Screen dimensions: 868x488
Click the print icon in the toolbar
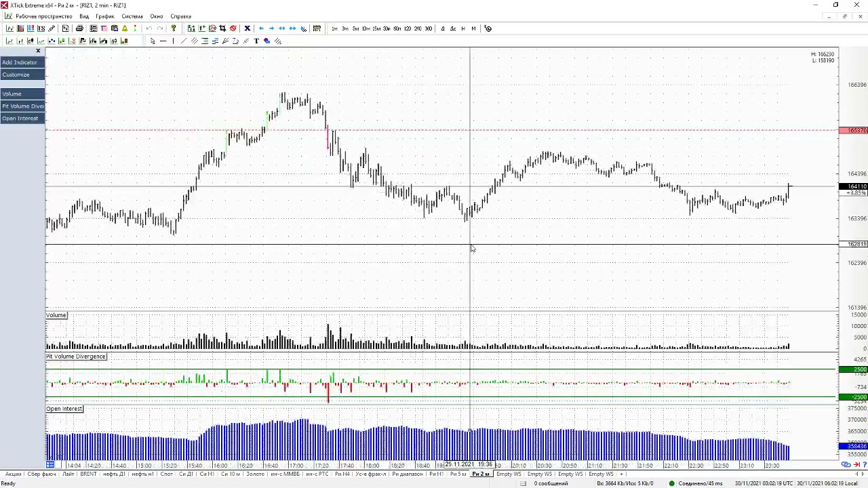79,28
